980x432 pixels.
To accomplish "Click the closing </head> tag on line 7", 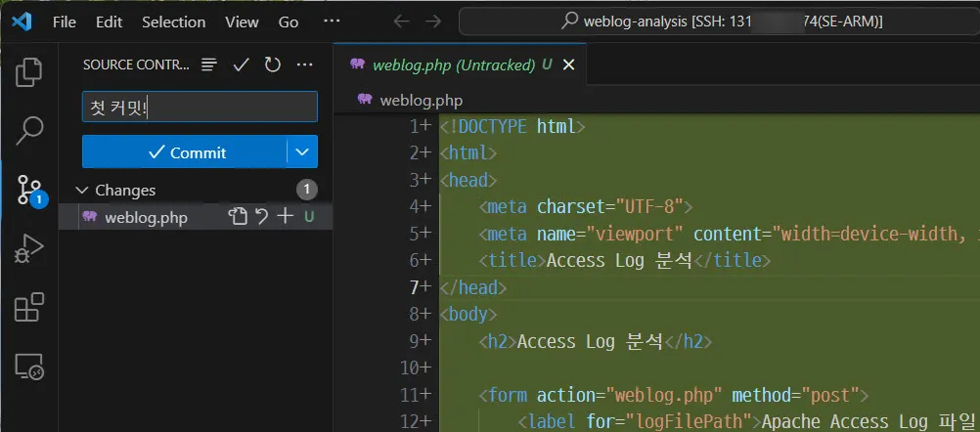I will 473,287.
